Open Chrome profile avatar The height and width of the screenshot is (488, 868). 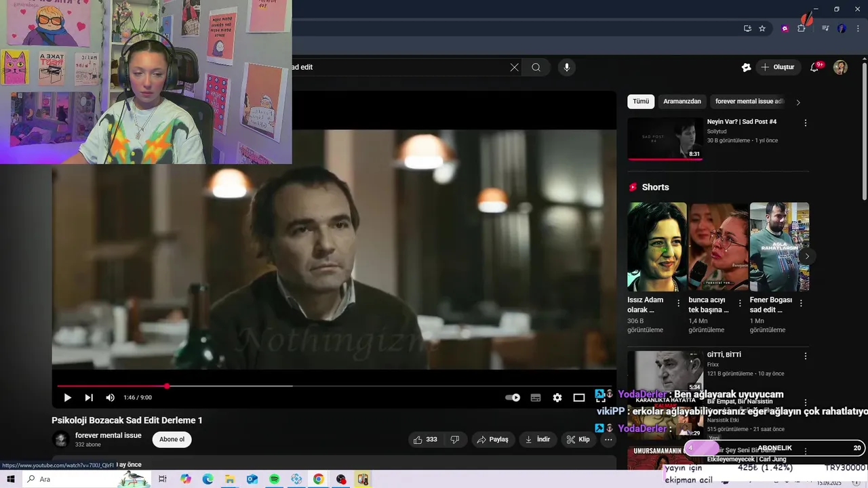(x=842, y=28)
